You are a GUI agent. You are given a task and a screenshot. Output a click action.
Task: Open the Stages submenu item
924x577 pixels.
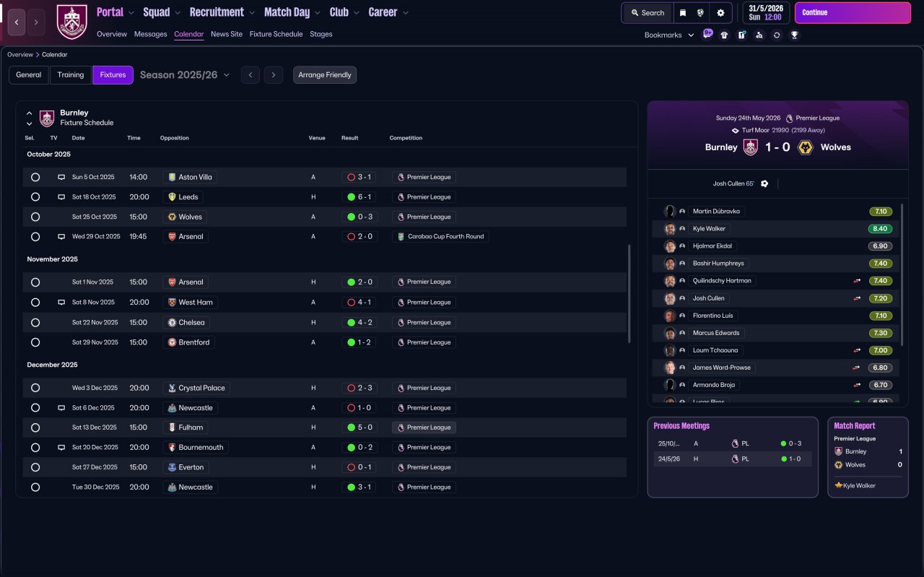[x=321, y=34]
